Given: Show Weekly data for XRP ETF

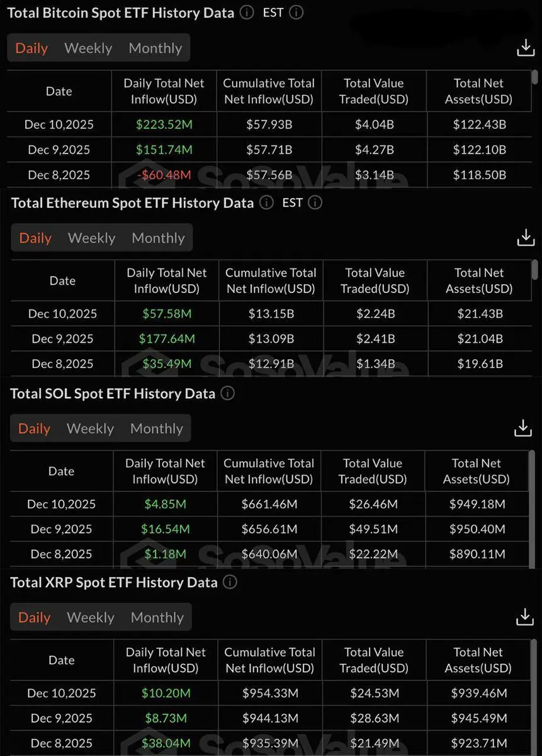Looking at the screenshot, I should click(x=91, y=618).
